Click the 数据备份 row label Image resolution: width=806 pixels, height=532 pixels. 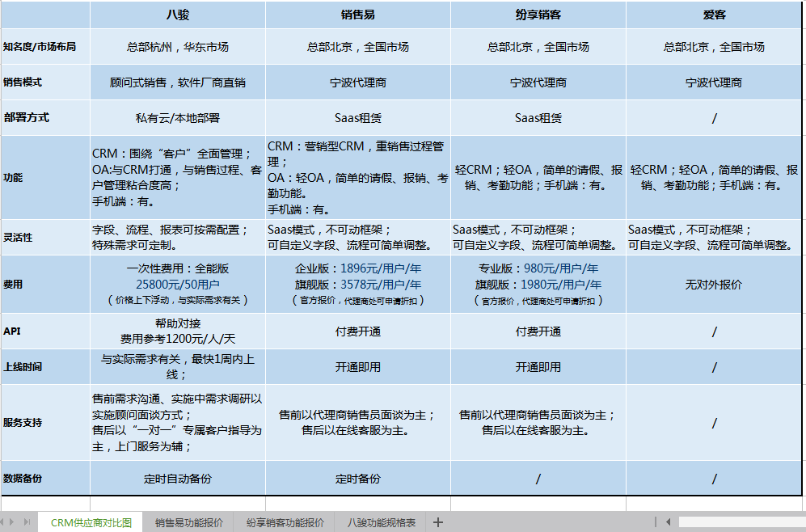(x=45, y=478)
